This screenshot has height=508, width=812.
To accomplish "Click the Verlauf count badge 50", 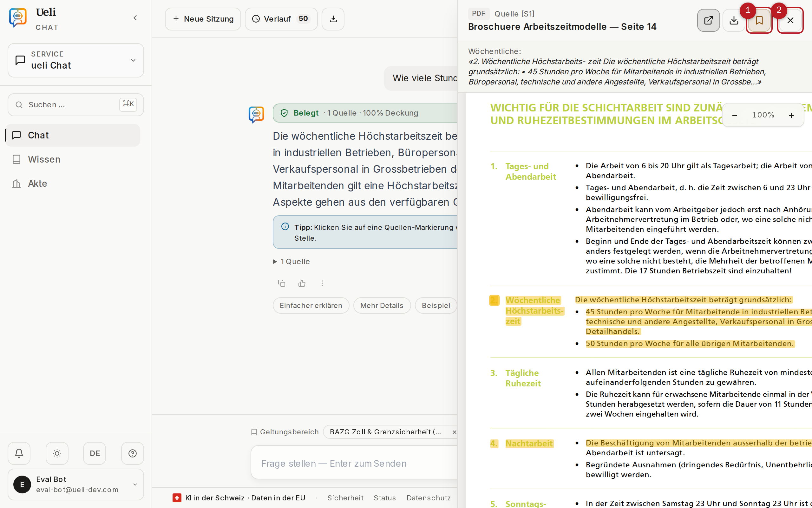I will pos(303,19).
